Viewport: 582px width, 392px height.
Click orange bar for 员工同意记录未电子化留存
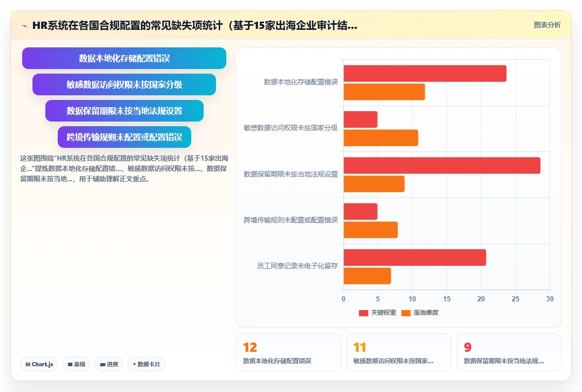(368, 276)
